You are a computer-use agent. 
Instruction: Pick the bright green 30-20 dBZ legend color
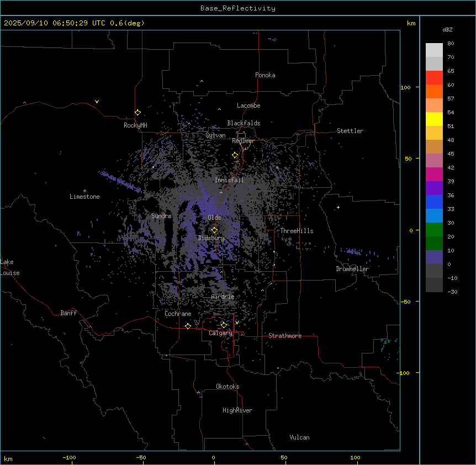click(434, 230)
